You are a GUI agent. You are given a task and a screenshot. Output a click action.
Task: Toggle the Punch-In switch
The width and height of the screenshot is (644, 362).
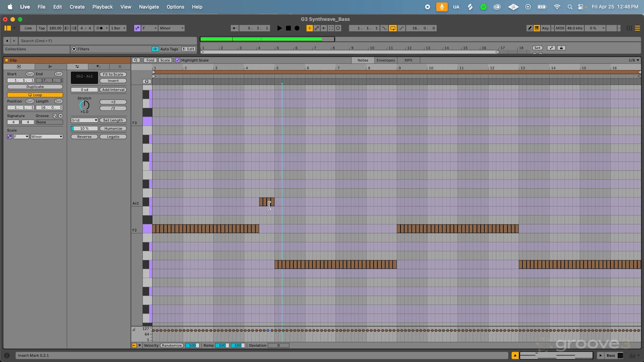[x=384, y=28]
